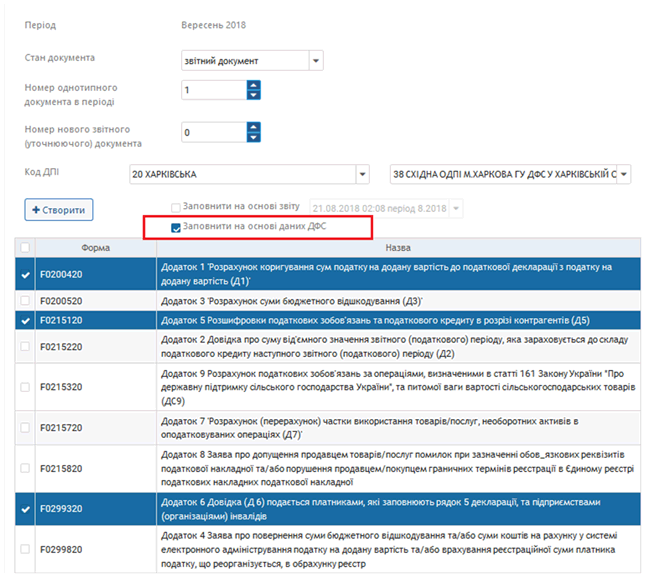Check the F0200520 row checkbox
Screen dimensions: 650x578
coord(25,300)
